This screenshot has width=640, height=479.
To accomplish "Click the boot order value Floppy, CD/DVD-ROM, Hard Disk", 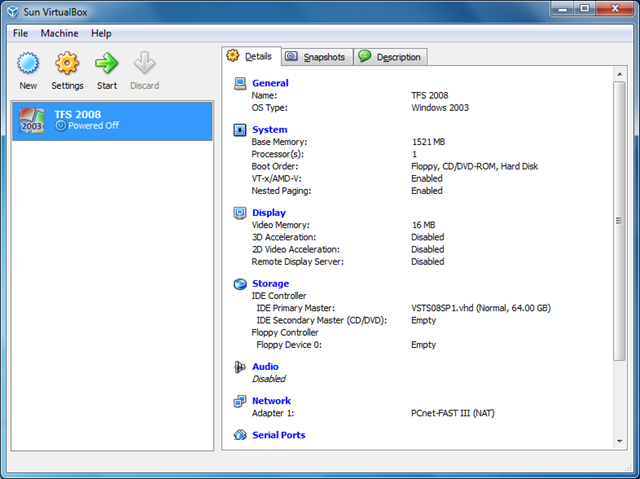I will (x=474, y=166).
